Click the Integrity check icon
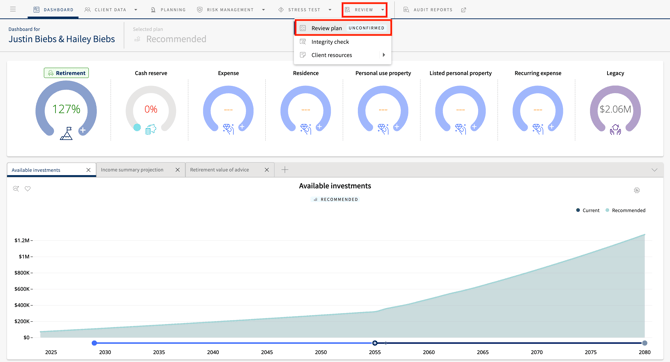The width and height of the screenshot is (670, 362). point(303,41)
